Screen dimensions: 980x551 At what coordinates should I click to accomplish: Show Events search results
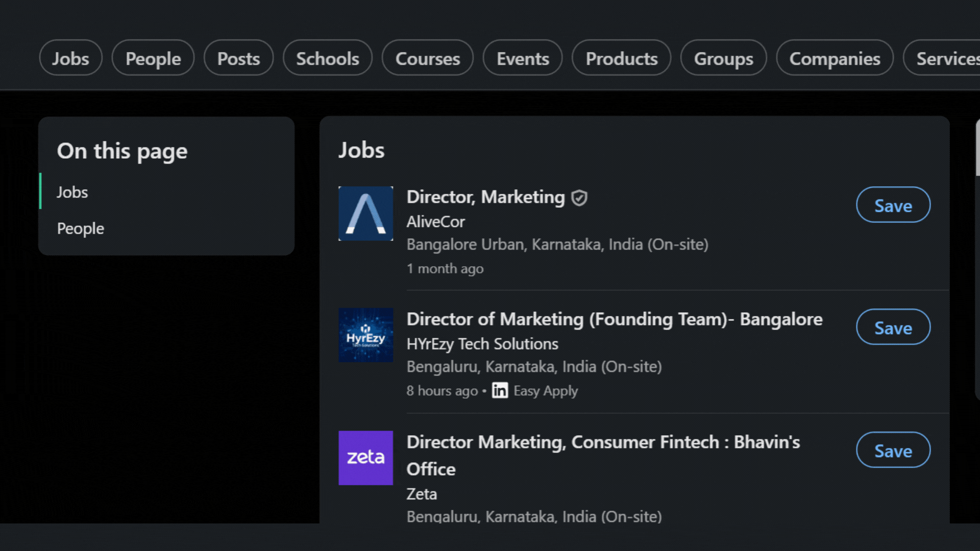523,58
